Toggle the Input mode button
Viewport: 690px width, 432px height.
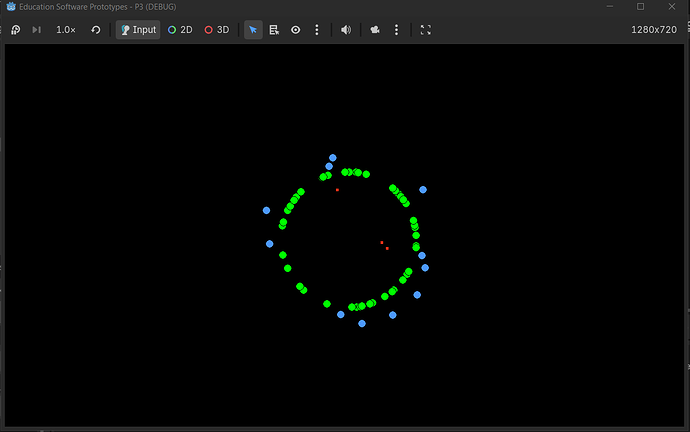tap(138, 30)
